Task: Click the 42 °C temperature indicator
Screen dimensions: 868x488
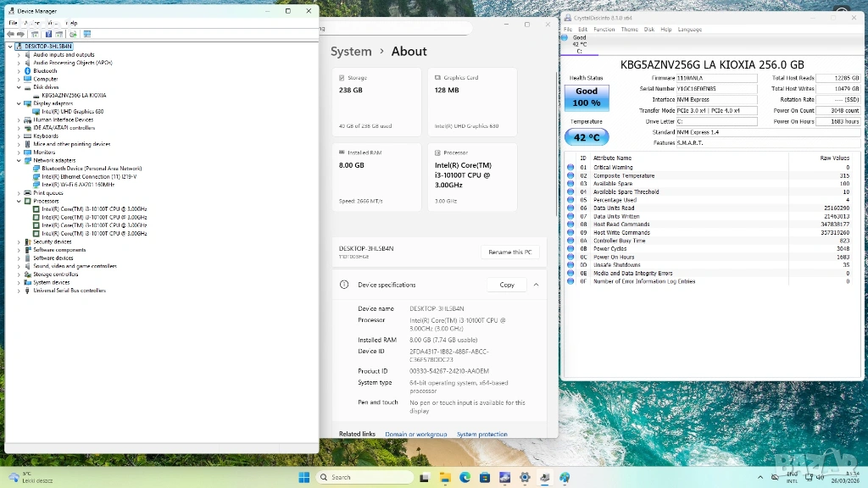Action: click(587, 137)
